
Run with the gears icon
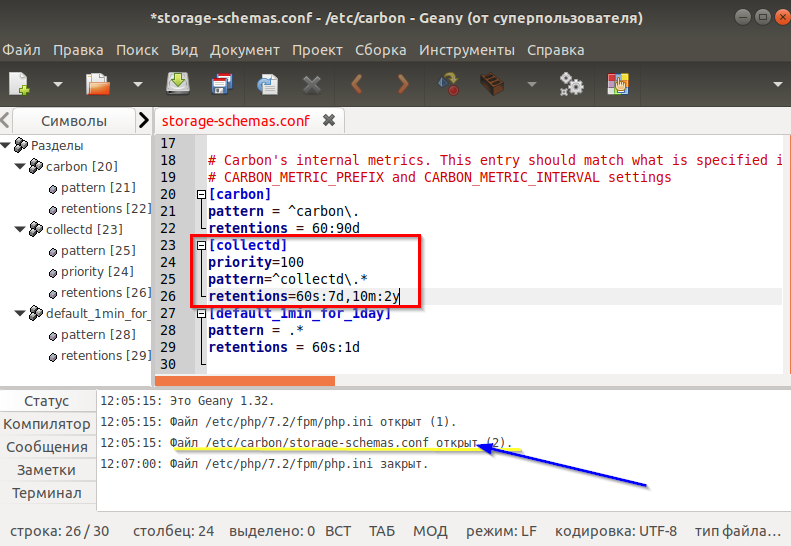(571, 84)
